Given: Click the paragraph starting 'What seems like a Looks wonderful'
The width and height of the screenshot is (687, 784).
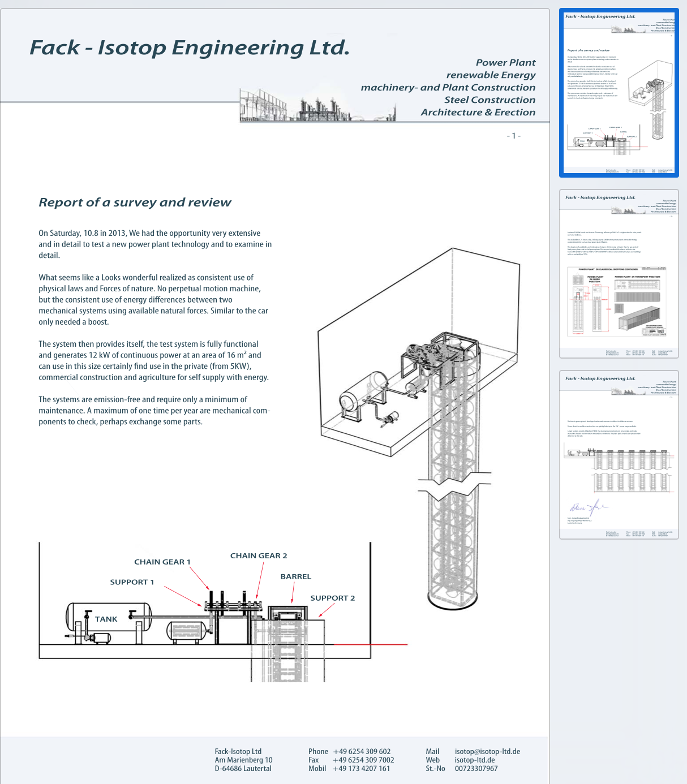Looking at the screenshot, I should coord(153,300).
